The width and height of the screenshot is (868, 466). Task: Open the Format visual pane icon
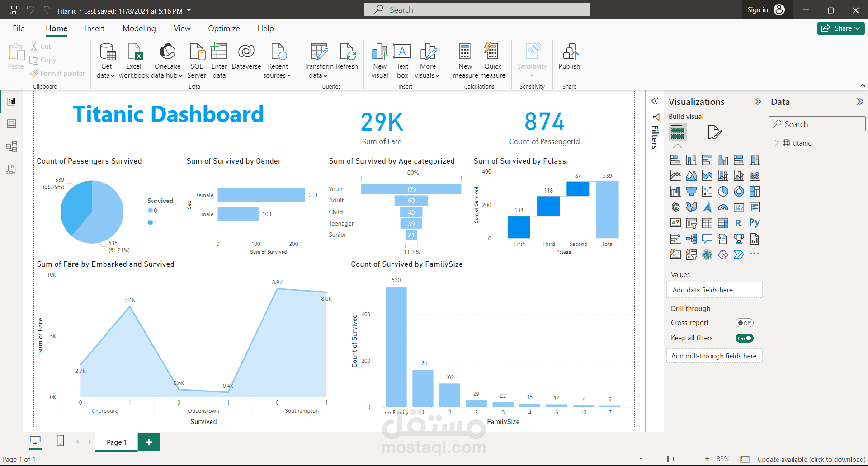(x=714, y=132)
